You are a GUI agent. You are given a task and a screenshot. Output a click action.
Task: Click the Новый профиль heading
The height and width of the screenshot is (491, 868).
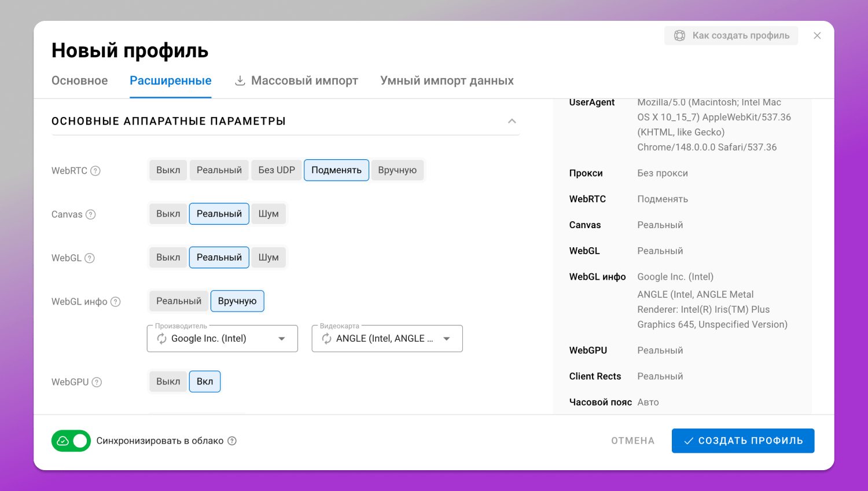point(130,50)
